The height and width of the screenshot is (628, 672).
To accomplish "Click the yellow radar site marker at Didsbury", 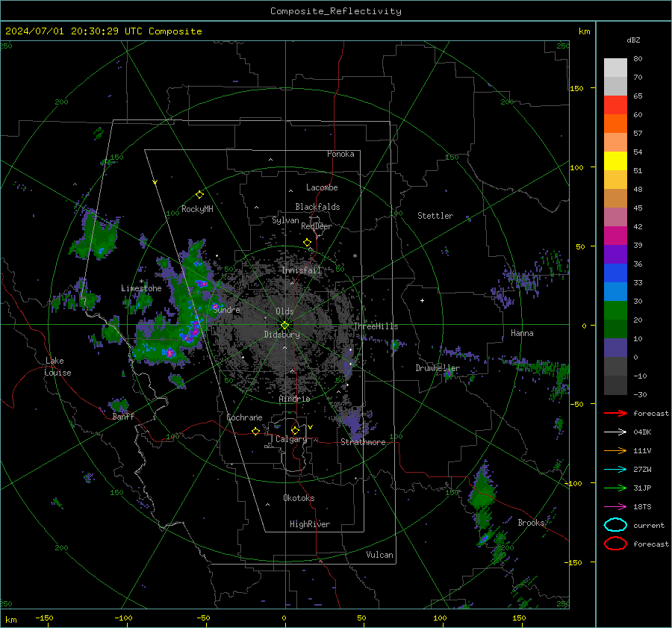I will [285, 326].
